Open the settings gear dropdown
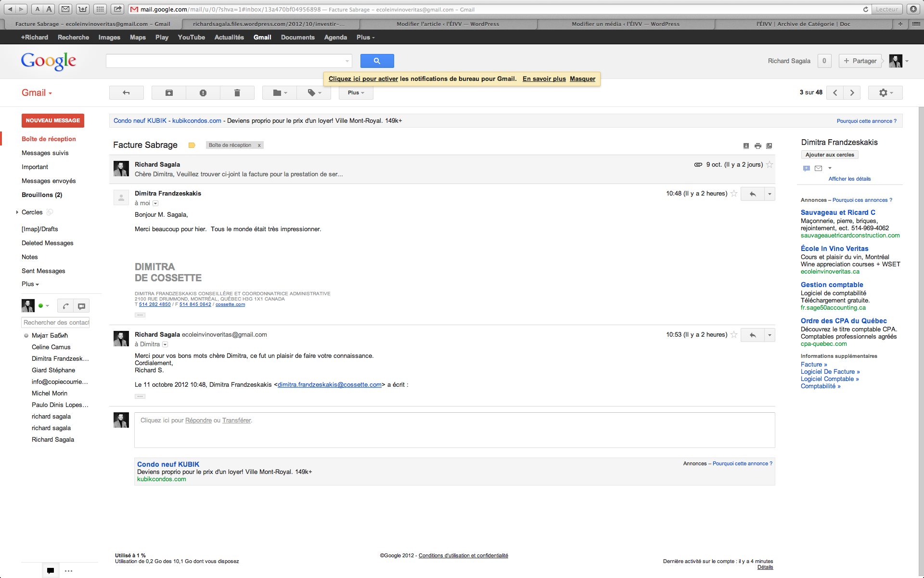This screenshot has width=924, height=578. [x=885, y=93]
